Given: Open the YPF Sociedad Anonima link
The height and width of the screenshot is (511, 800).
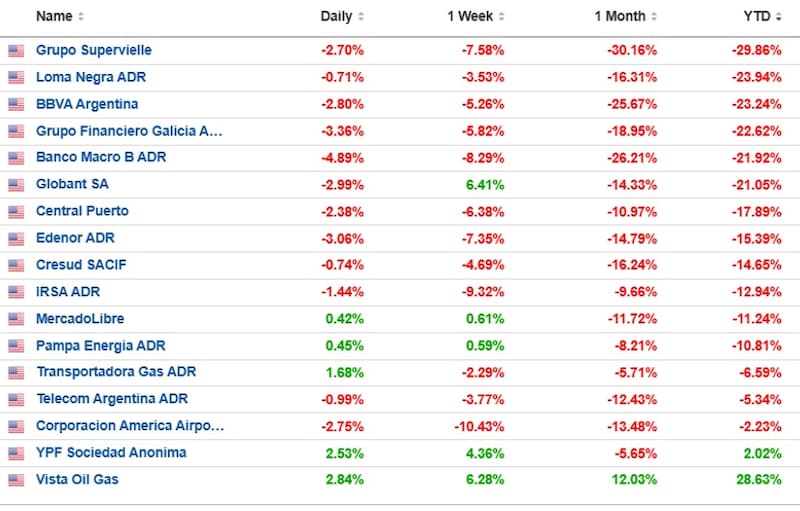Looking at the screenshot, I should pyautogui.click(x=111, y=453).
